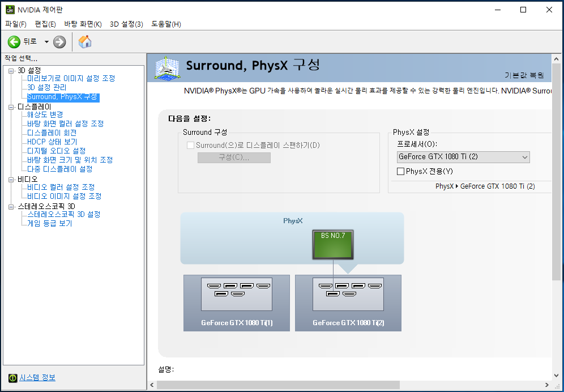Image resolution: width=564 pixels, height=392 pixels.
Task: Select the BS NO.7 display icon
Action: pyautogui.click(x=333, y=245)
